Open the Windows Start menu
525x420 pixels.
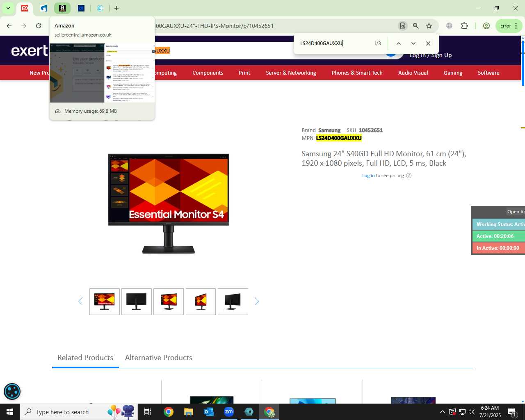pos(10,412)
